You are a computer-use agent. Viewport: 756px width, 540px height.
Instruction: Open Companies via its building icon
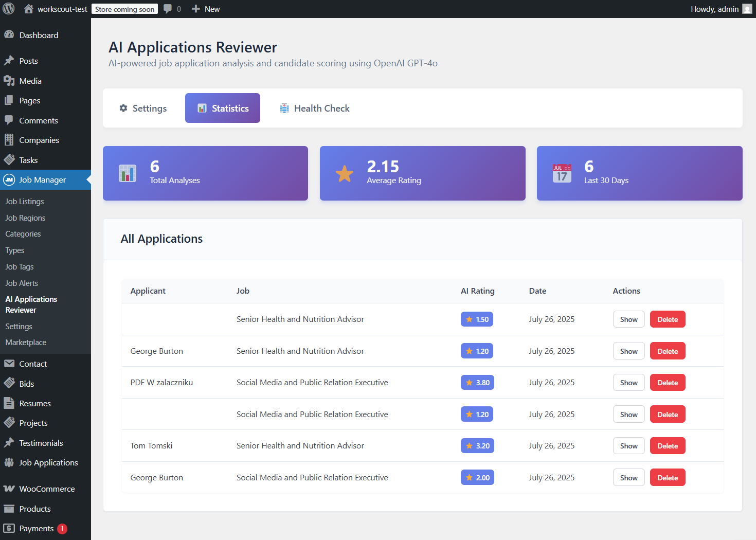tap(9, 140)
